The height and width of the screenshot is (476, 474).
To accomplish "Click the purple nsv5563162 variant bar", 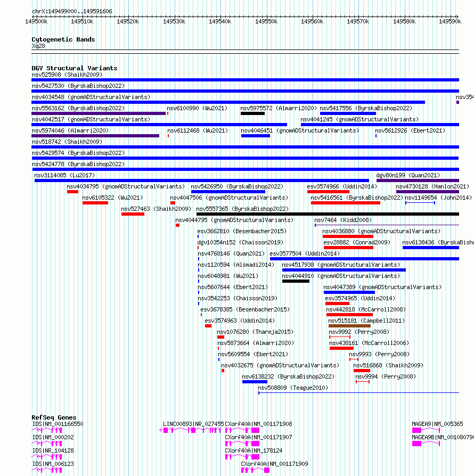I will coord(99,113).
